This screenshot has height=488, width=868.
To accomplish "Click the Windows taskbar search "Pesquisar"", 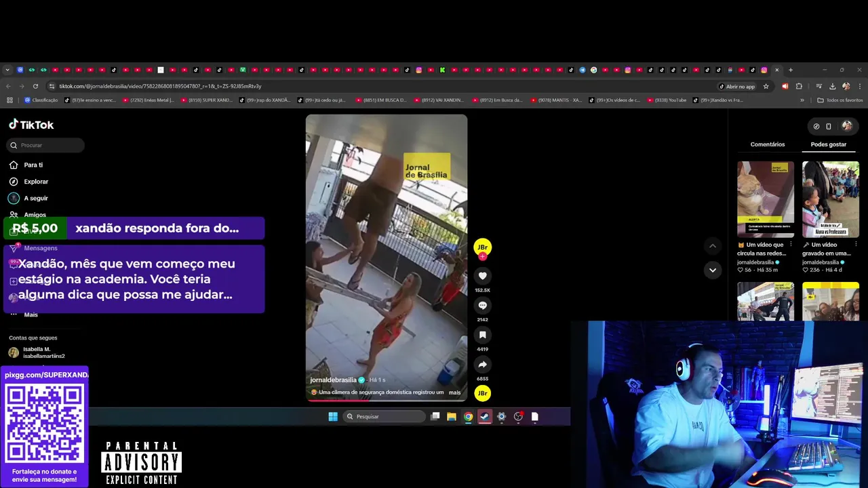I will pyautogui.click(x=384, y=417).
